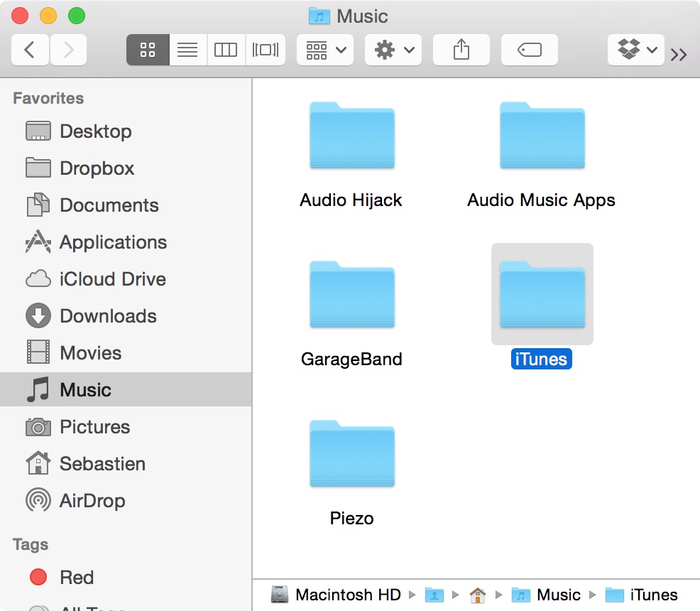The image size is (700, 611).
Task: Click the highlighted iTunes folder name
Action: click(542, 359)
